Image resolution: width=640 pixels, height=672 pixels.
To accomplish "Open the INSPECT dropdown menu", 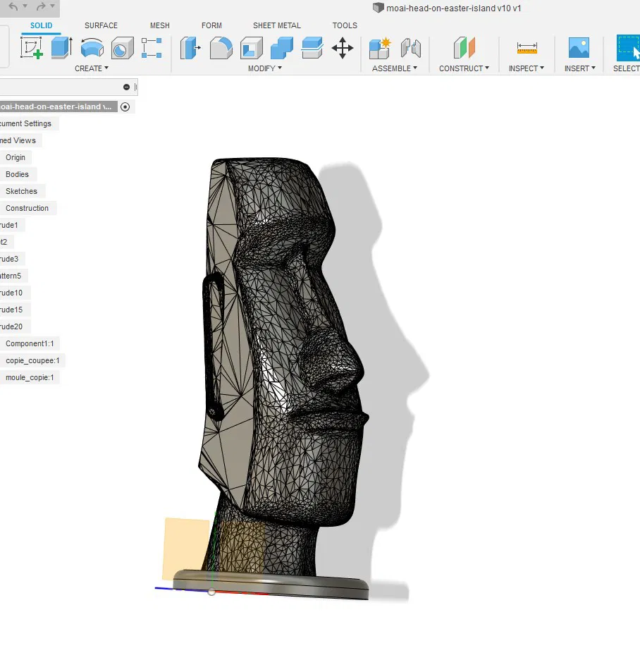I will click(527, 68).
